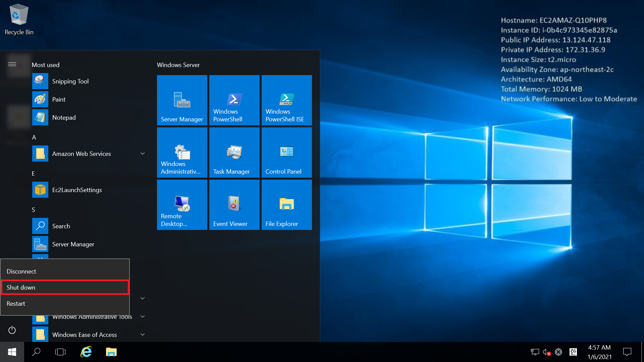
Task: Select Restart in the power menu
Action: [65, 304]
